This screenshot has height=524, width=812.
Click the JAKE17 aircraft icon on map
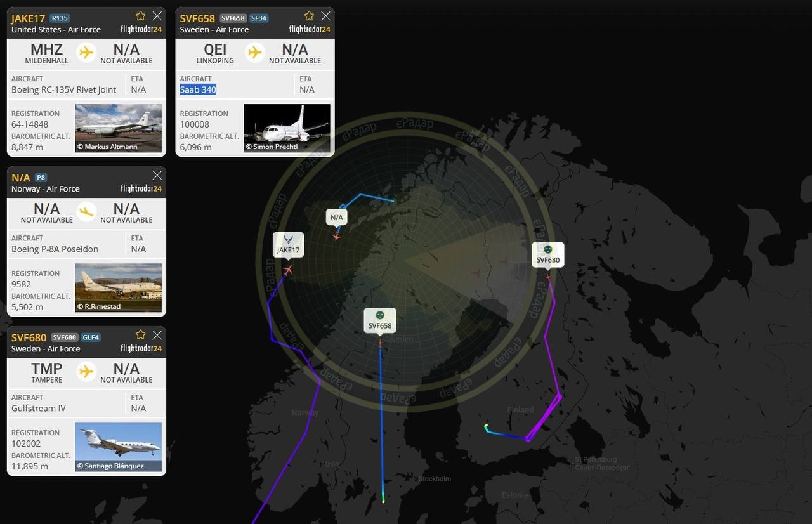click(288, 271)
